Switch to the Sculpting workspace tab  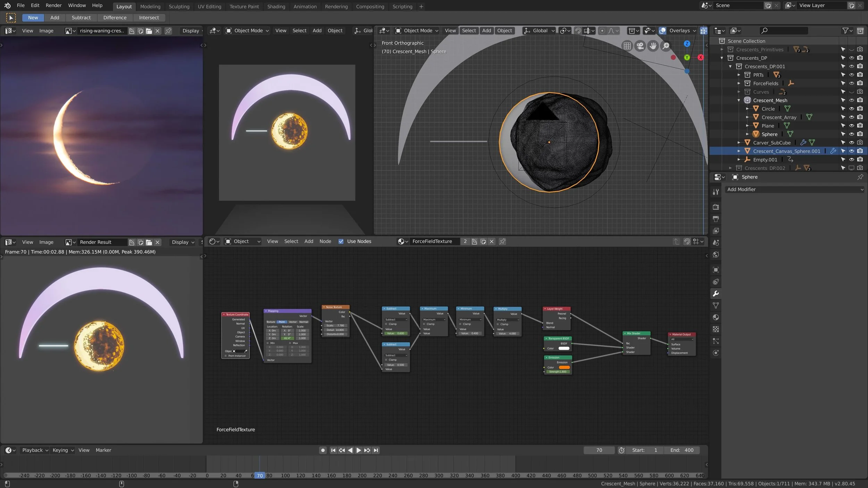[179, 7]
